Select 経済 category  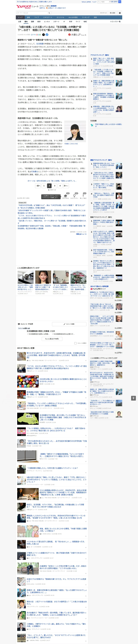pyautogui.click(x=39, y=21)
